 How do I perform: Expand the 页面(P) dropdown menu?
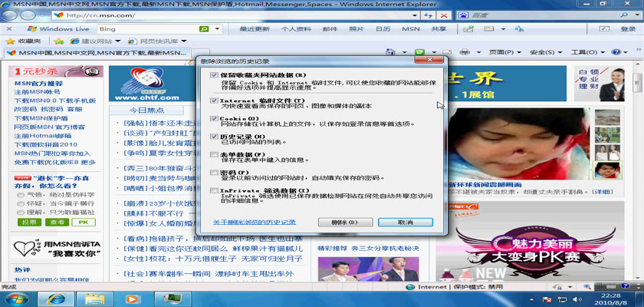click(501, 52)
